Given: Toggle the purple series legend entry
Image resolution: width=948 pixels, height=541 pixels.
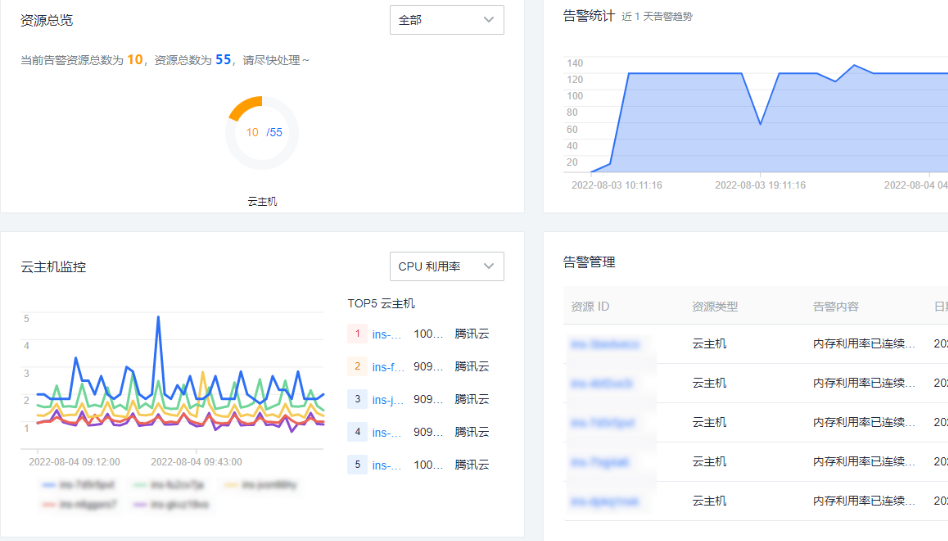Looking at the screenshot, I should pyautogui.click(x=171, y=504).
